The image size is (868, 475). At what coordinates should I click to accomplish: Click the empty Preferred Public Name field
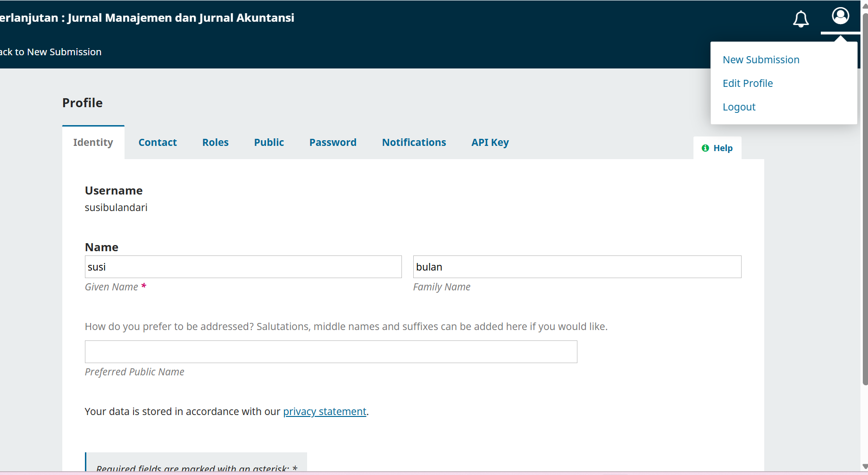(x=331, y=352)
